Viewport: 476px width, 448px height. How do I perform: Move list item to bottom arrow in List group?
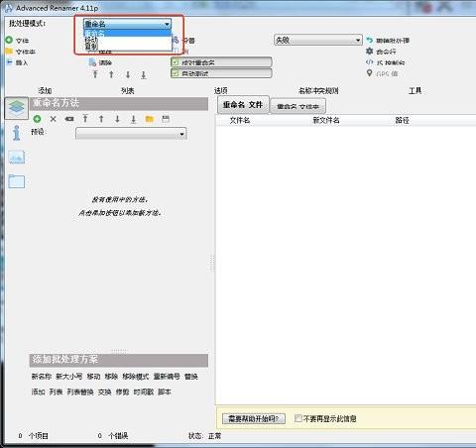(144, 74)
